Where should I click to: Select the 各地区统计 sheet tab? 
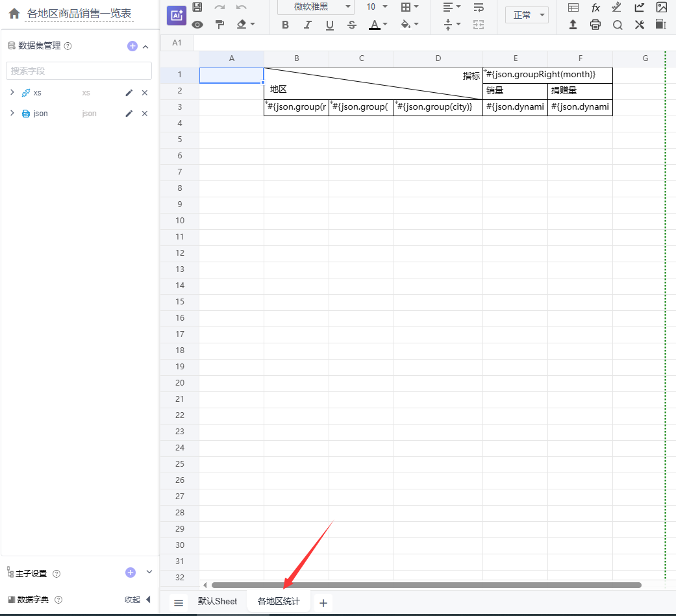[279, 602]
